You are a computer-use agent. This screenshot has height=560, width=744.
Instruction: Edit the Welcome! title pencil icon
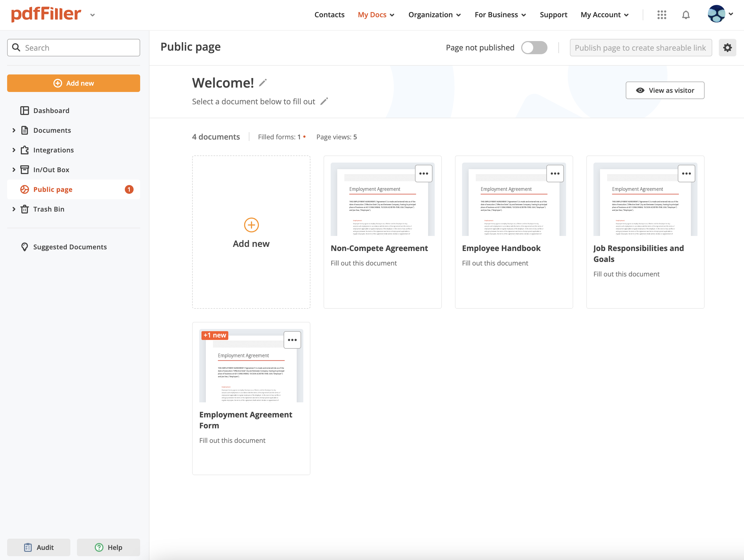coord(263,83)
